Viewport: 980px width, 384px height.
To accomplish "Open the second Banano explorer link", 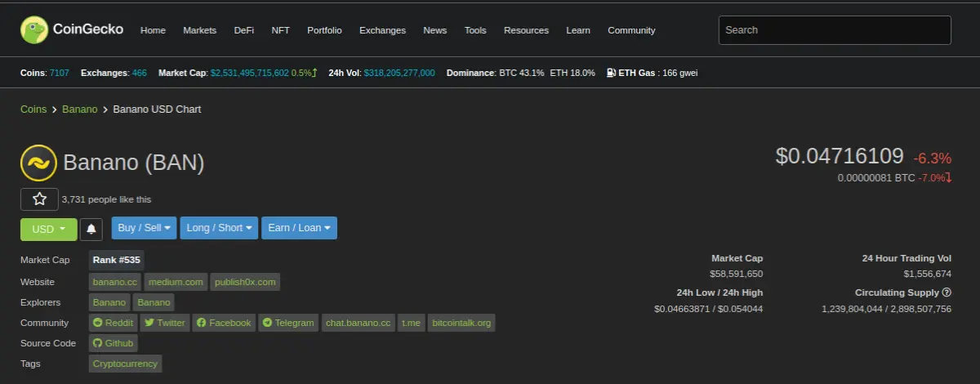I will pos(154,302).
